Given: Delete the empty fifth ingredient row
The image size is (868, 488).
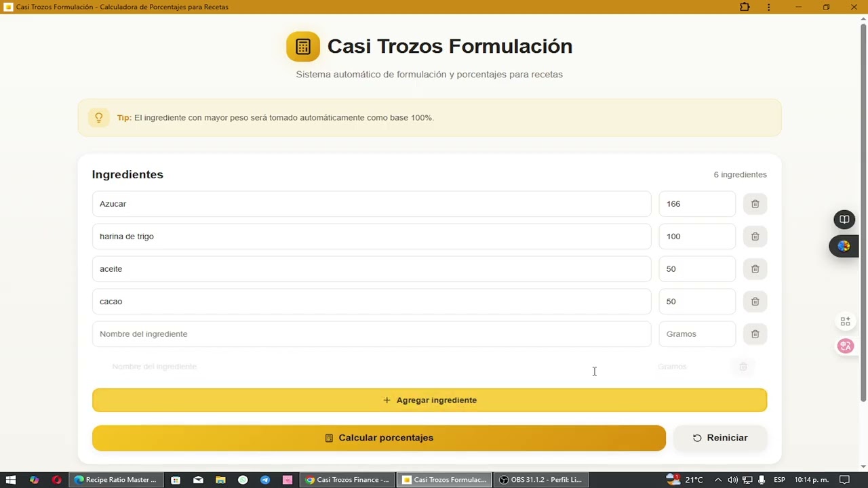Looking at the screenshot, I should tap(755, 334).
